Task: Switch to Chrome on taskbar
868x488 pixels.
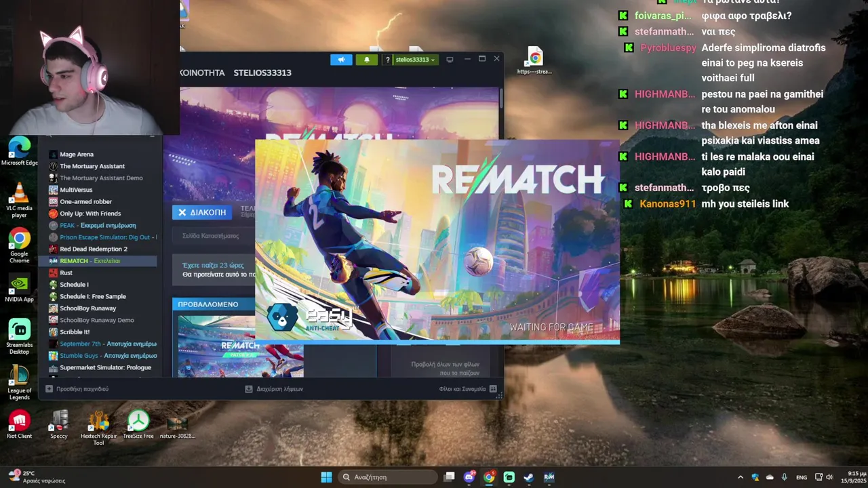Action: pos(489,477)
